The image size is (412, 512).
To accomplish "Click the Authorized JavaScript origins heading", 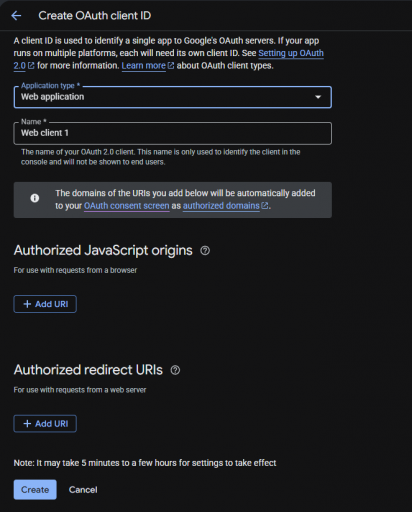I will click(x=103, y=250).
